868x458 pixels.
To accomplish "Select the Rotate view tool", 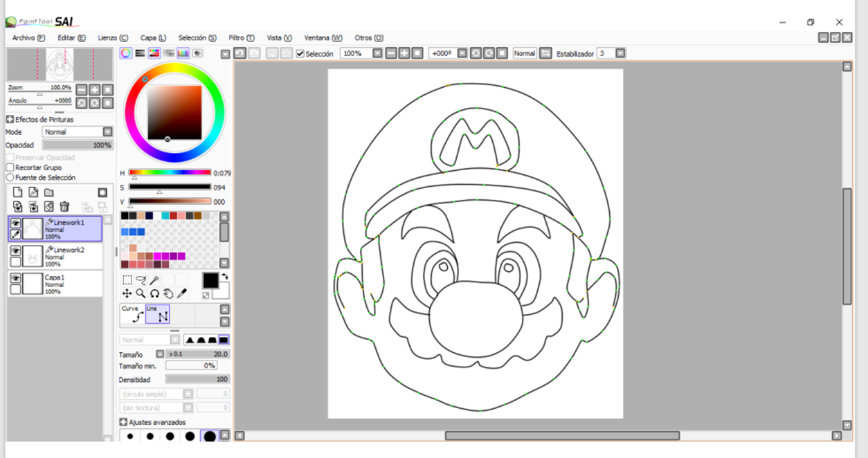I will click(154, 293).
